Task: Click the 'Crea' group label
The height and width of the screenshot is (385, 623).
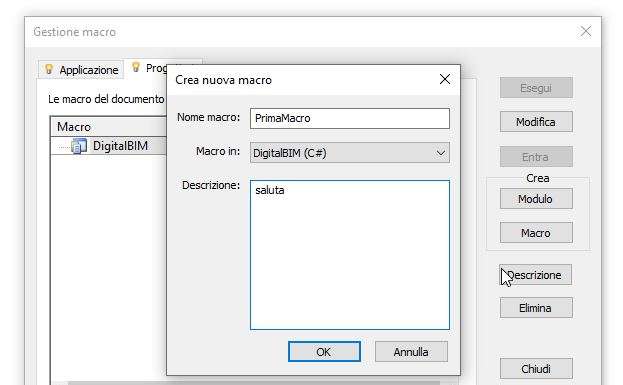Action: [x=538, y=178]
